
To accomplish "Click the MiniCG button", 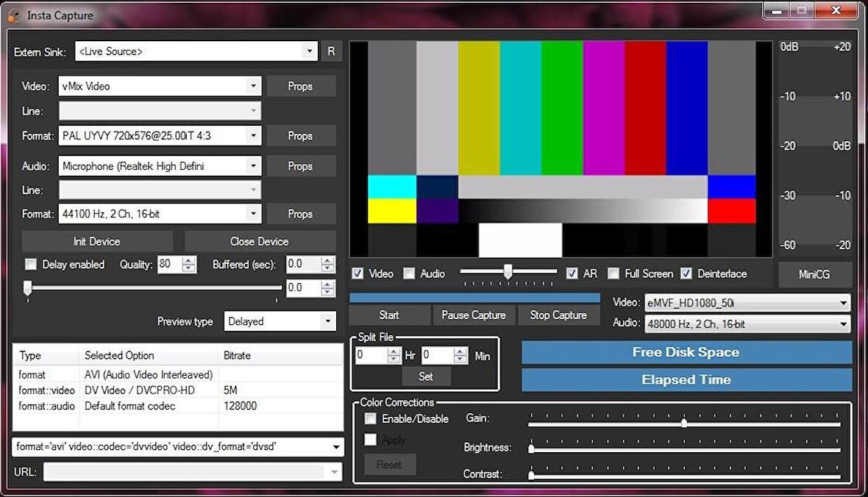I will tap(814, 274).
